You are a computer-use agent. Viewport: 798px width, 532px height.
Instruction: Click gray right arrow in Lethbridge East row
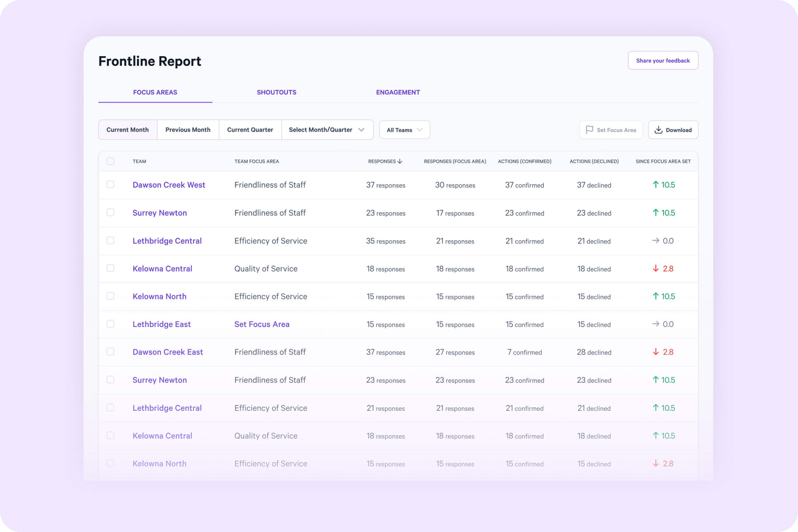pos(655,324)
